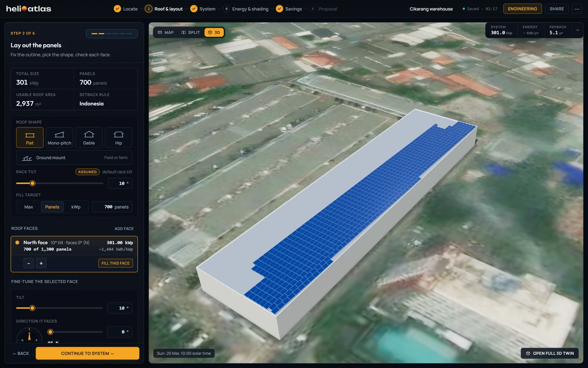
Task: Click the ENERGY kWh/yr stat
Action: [x=530, y=30]
